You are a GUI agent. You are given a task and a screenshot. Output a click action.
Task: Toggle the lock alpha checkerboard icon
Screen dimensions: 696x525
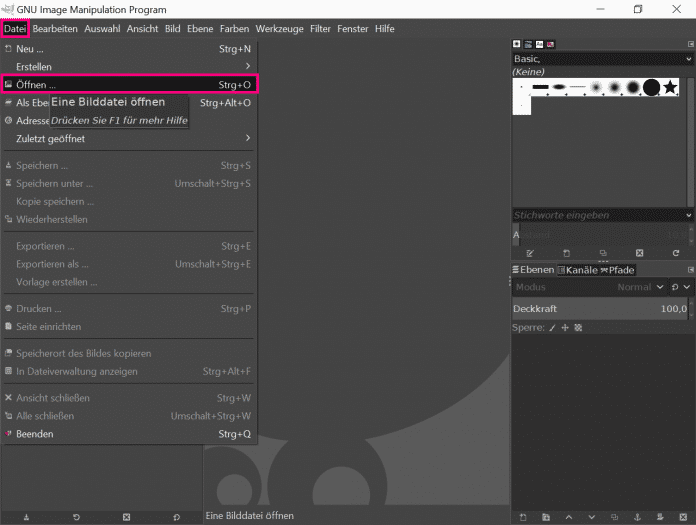click(x=578, y=327)
